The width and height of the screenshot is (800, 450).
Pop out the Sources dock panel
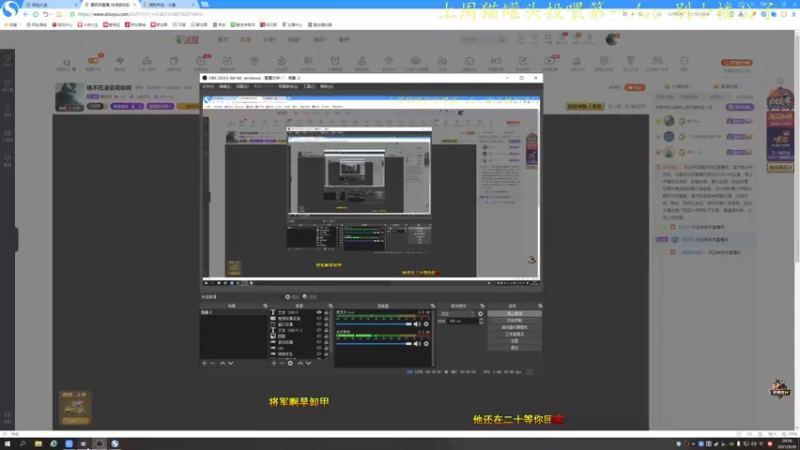tap(331, 306)
